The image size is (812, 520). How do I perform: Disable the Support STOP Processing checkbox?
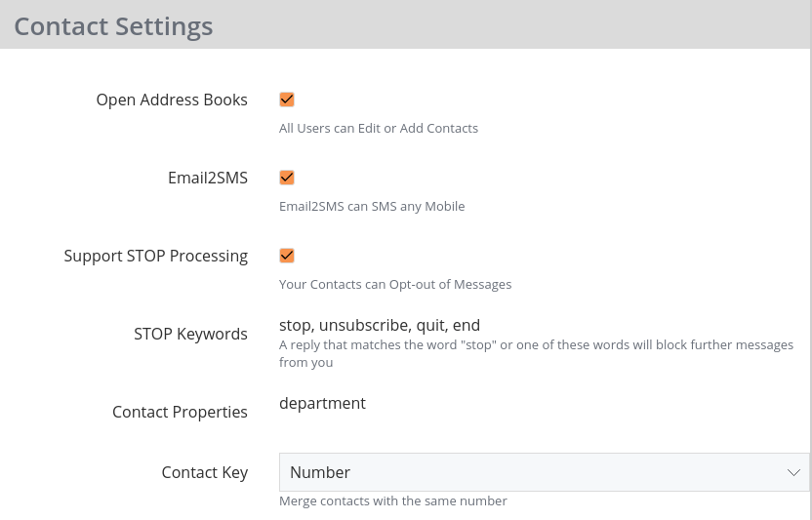coord(287,256)
